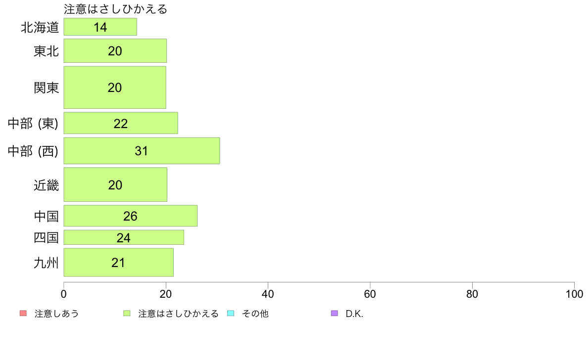Click the D.K. legend text

click(354, 314)
